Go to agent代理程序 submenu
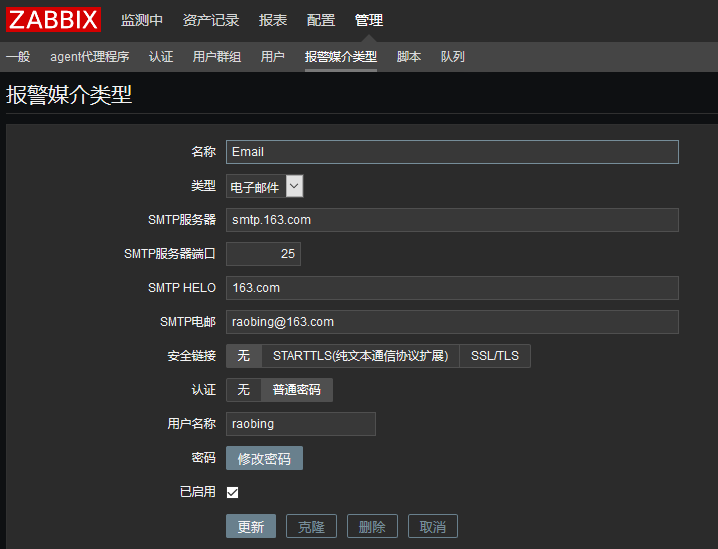The width and height of the screenshot is (718, 549). click(x=89, y=57)
